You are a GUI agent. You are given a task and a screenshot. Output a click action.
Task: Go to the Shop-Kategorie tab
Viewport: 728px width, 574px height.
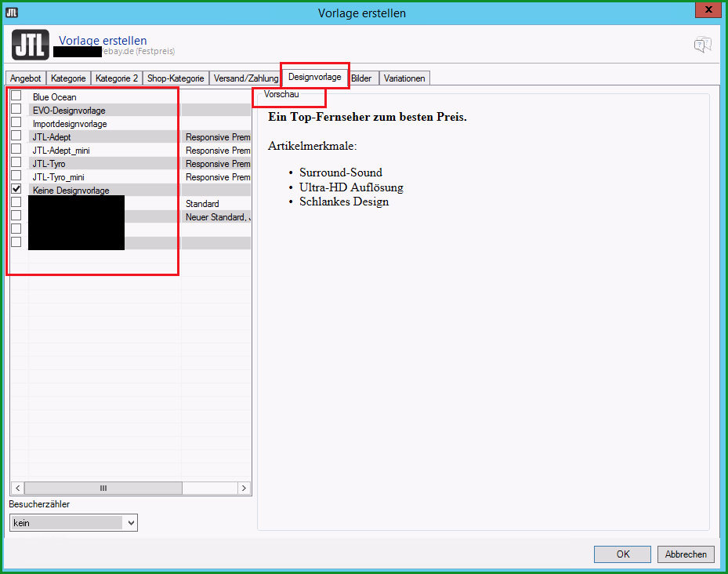click(x=176, y=78)
